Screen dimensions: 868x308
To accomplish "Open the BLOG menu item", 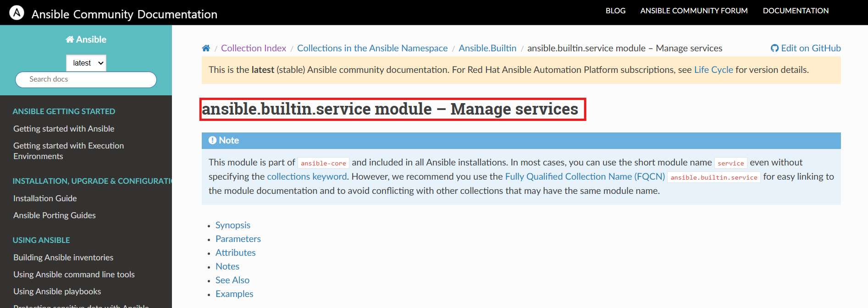I will (x=615, y=11).
